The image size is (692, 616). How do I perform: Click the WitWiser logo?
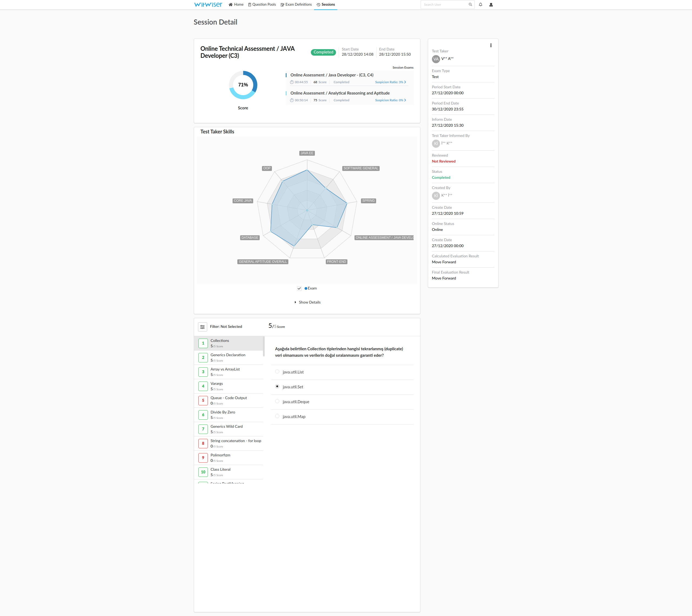[x=208, y=4]
